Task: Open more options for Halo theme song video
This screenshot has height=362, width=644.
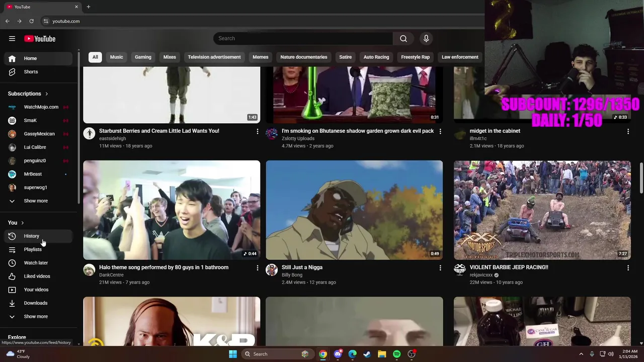Action: click(258, 268)
